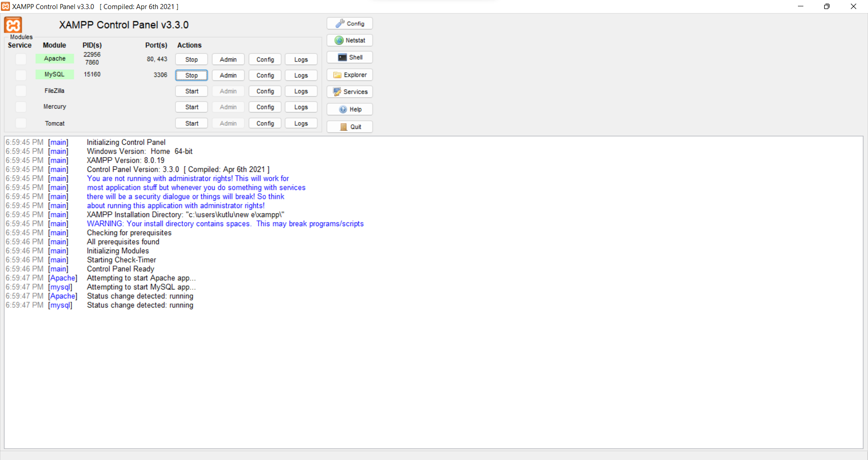
Task: Start the Mercury module
Action: pos(191,107)
